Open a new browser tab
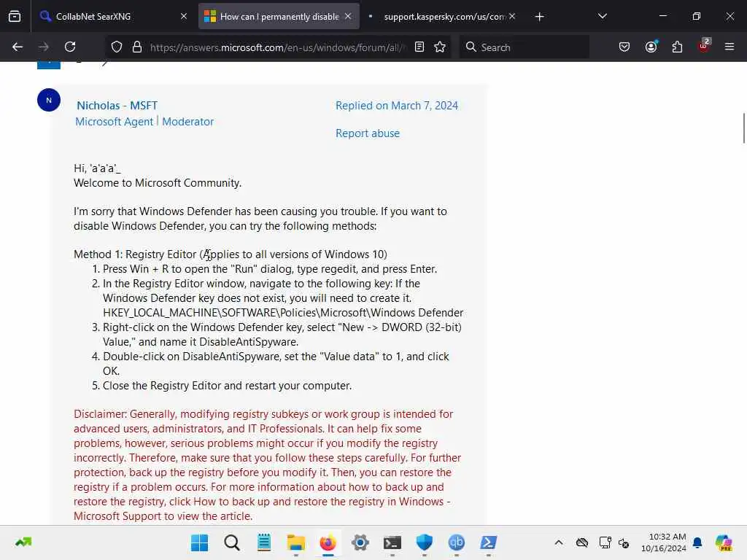Screen dimensions: 747x560 pyautogui.click(x=539, y=17)
